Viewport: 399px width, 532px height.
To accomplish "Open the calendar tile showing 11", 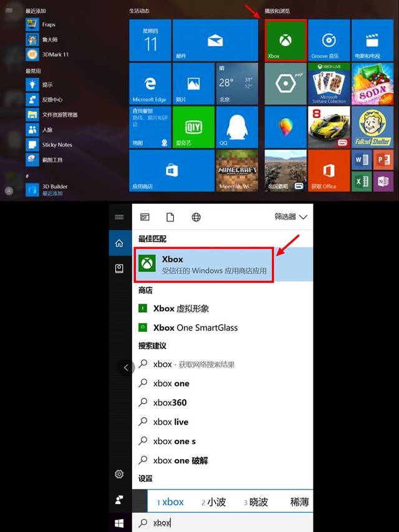I will (150, 41).
